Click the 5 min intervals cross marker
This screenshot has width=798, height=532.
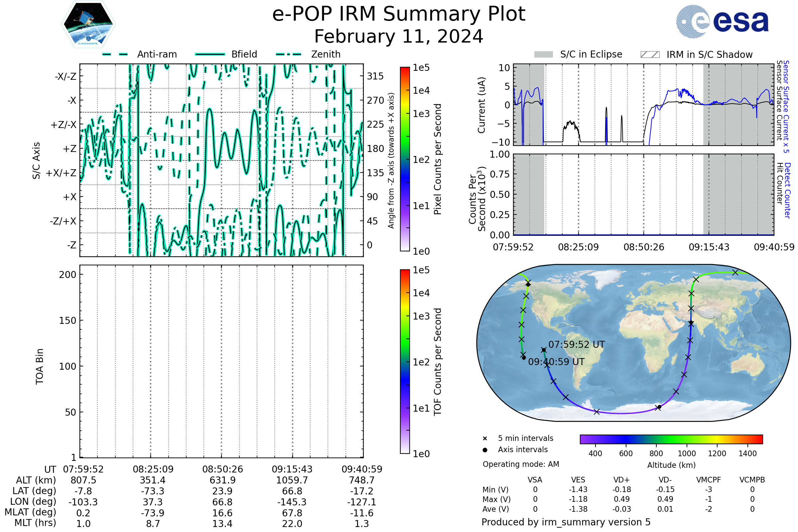click(x=485, y=439)
